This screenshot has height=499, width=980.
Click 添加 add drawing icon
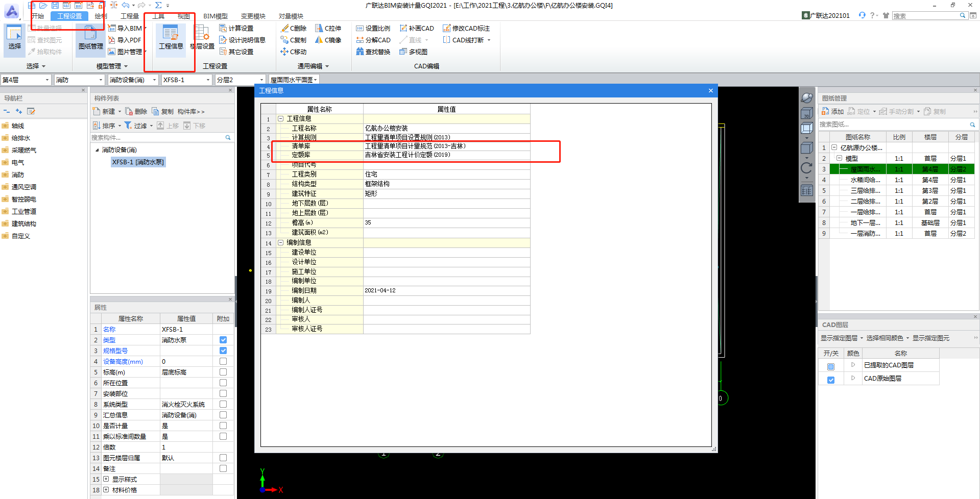point(832,111)
